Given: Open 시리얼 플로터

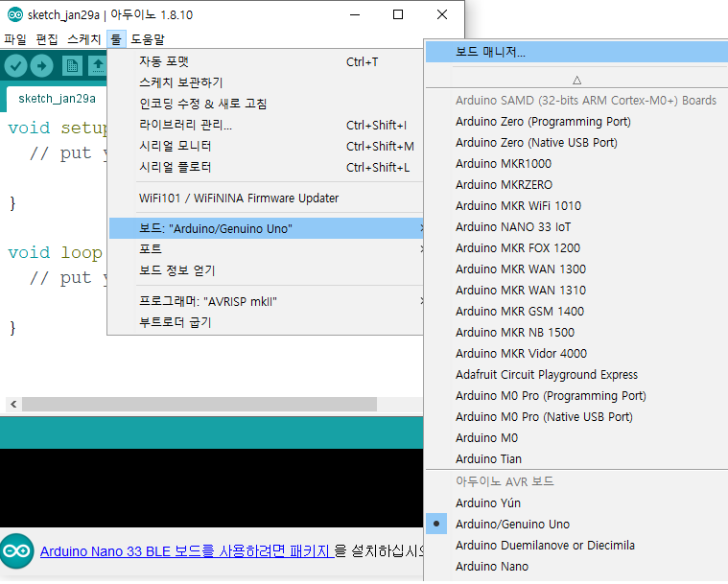Looking at the screenshot, I should pyautogui.click(x=266, y=167).
